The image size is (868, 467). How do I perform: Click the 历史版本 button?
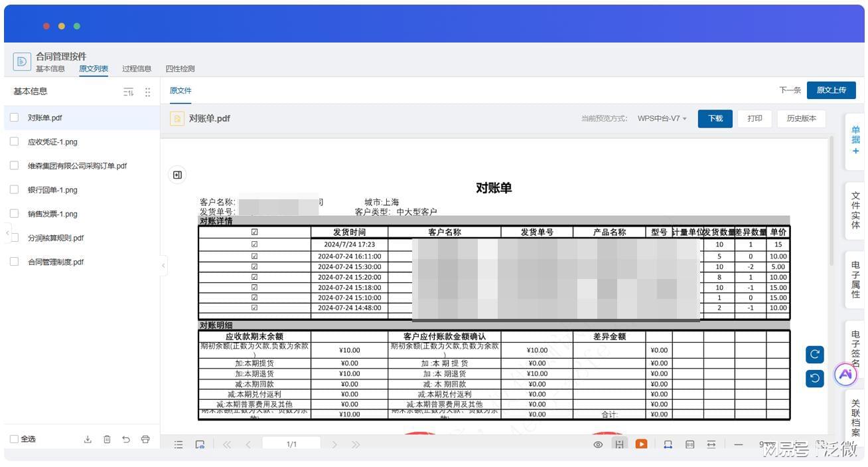[801, 119]
